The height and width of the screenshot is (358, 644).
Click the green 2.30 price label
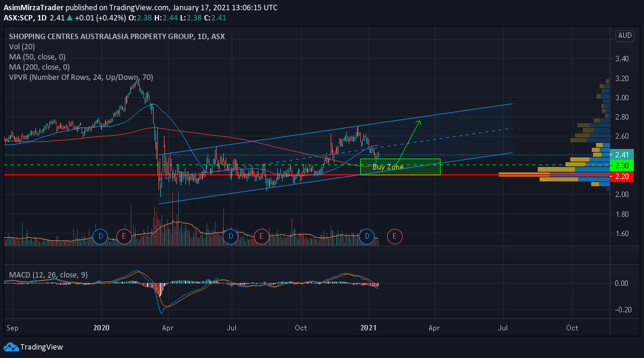(622, 165)
